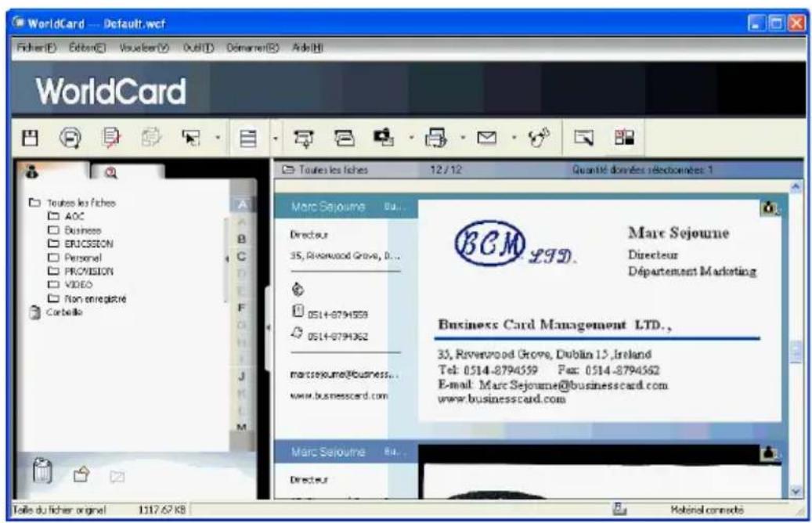This screenshot has height=523, width=812.
Task: Click the camera import icon in toolbar
Action: pos(384,137)
